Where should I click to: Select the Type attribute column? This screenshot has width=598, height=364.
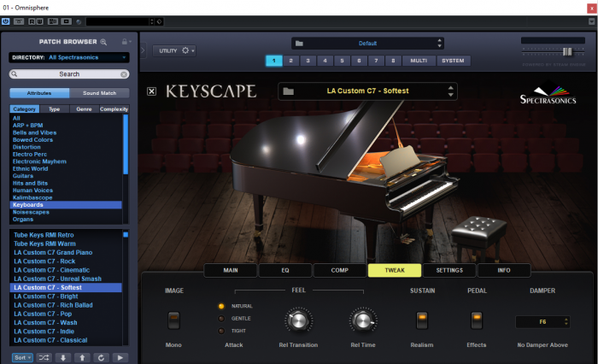point(54,109)
